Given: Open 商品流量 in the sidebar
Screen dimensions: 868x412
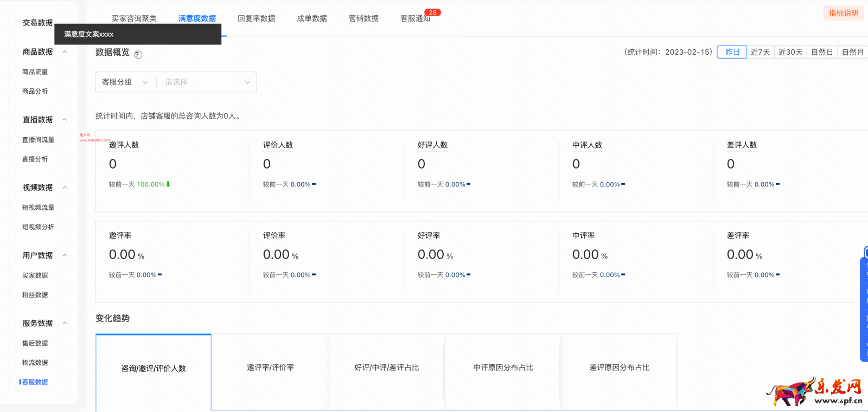Looking at the screenshot, I should click(35, 72).
